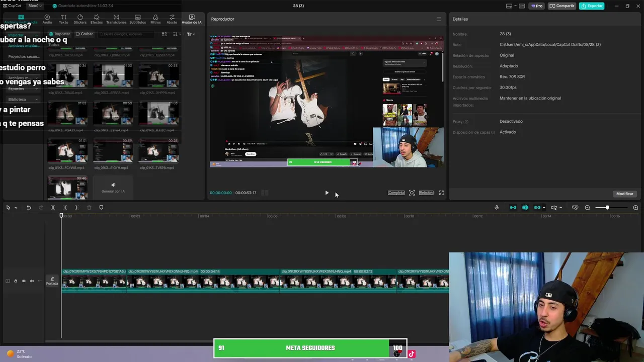This screenshot has width=644, height=362.
Task: Switch media panel to grid view
Action: point(164,34)
